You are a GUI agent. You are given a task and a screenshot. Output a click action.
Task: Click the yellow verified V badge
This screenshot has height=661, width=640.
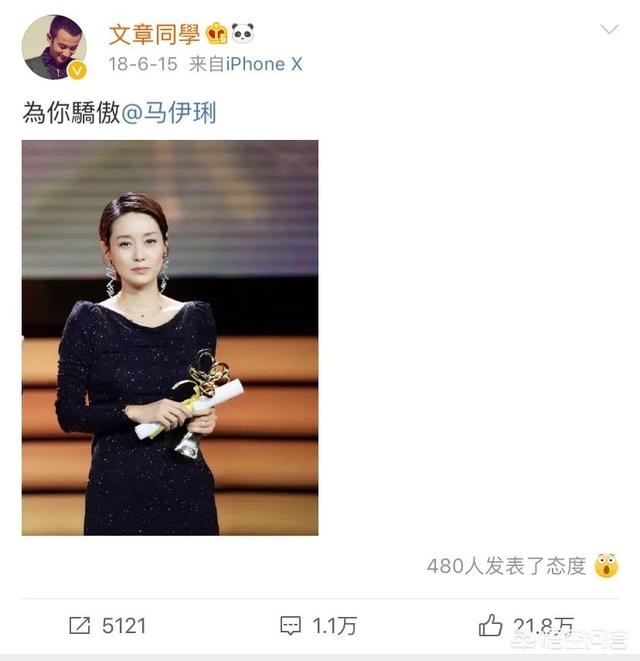coord(77,70)
